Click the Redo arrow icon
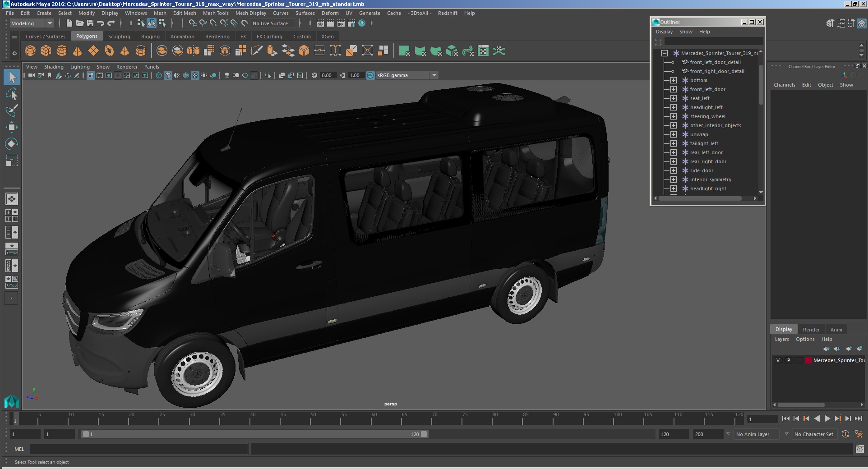 click(x=111, y=23)
